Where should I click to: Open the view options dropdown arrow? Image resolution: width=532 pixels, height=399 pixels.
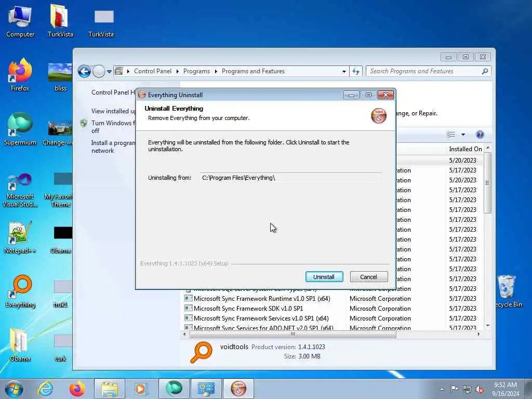463,135
